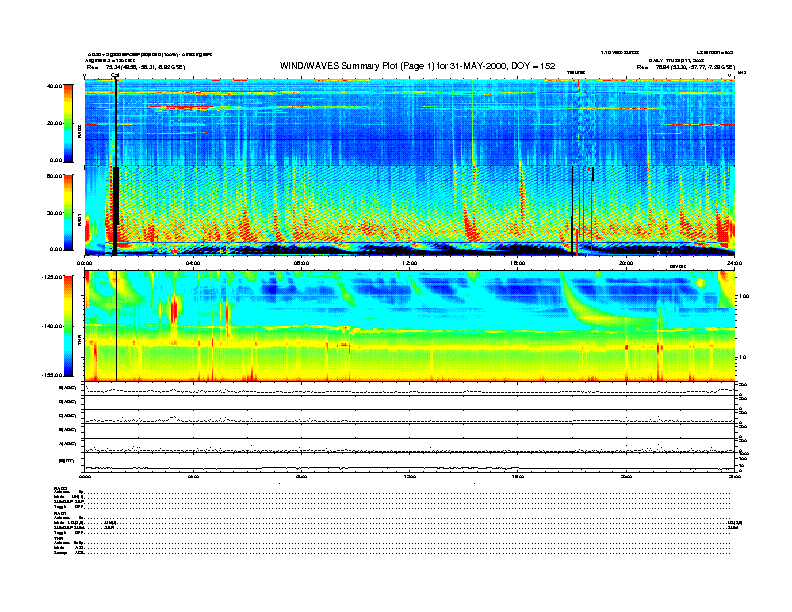Image resolution: width=792 pixels, height=612 pixels.
Task: Click the 20:00 tick label under RAD1 panel
Action: click(x=626, y=263)
